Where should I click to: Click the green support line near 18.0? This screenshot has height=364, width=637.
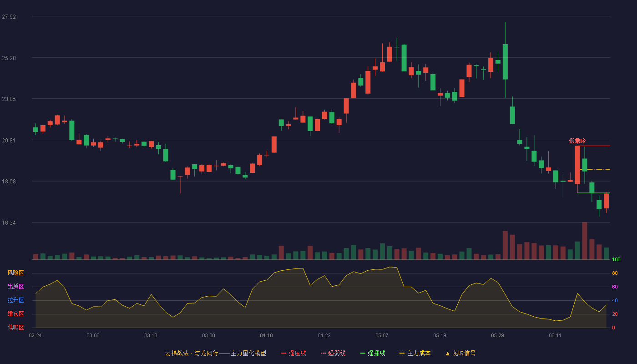coord(594,193)
